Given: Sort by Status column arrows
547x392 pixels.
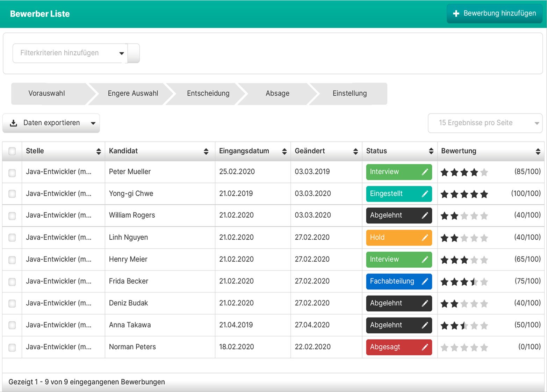Looking at the screenshot, I should (x=431, y=151).
